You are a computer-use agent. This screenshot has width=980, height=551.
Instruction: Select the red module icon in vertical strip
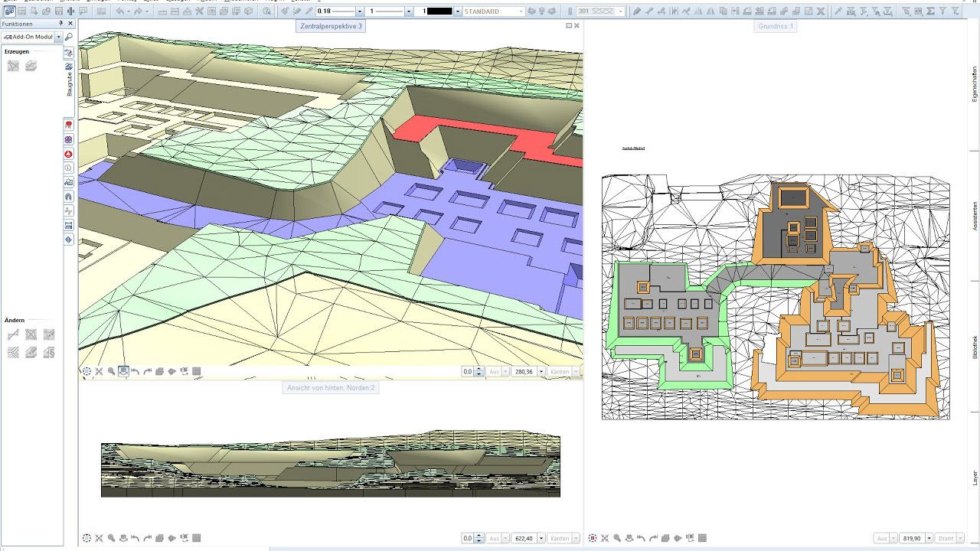pos(69,125)
